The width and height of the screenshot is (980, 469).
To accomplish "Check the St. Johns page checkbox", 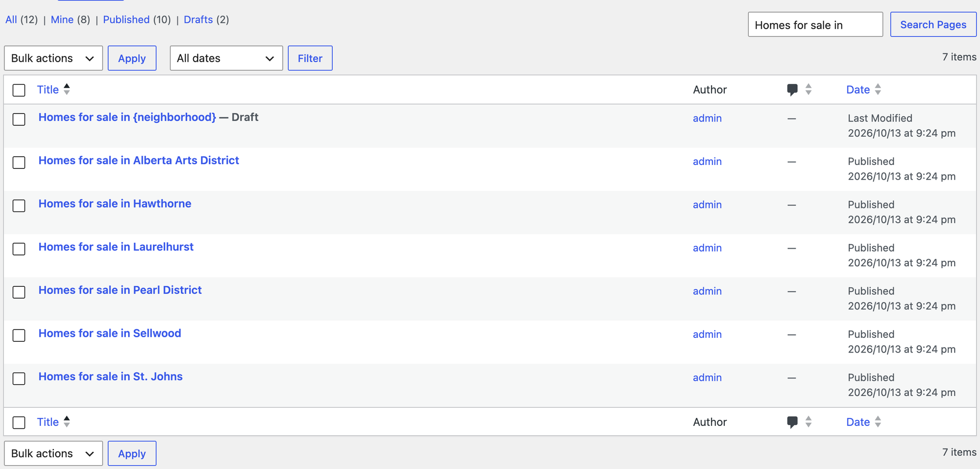I will [19, 378].
